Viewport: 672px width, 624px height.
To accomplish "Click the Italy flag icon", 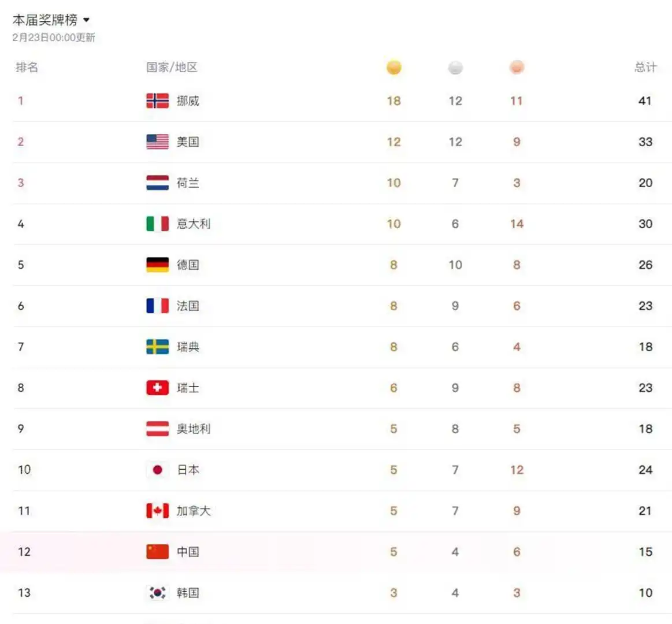I will pyautogui.click(x=157, y=224).
